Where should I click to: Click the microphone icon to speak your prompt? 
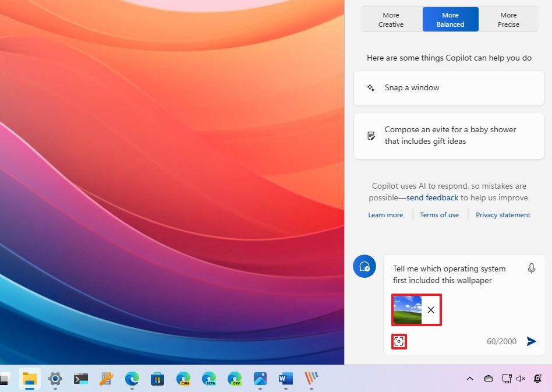point(531,269)
